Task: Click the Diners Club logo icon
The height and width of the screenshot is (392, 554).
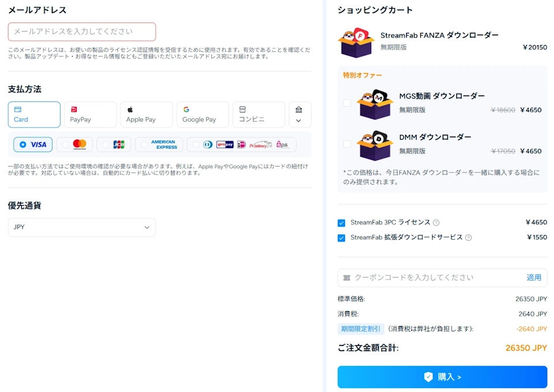Action: pyautogui.click(x=208, y=145)
